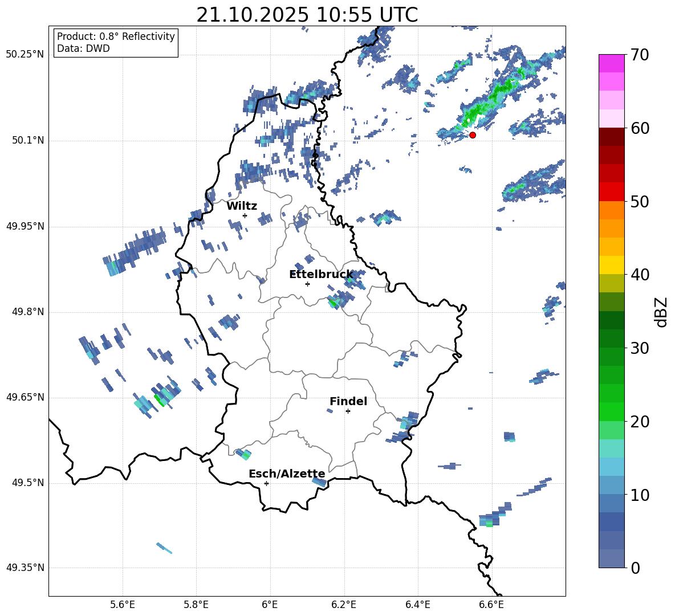Click the yellow 40 dBZ colorbar band
The width and height of the screenshot is (675, 616).
coord(612,265)
